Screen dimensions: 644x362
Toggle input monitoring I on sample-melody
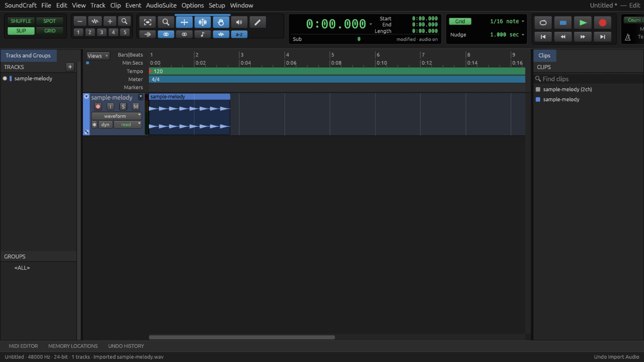110,107
